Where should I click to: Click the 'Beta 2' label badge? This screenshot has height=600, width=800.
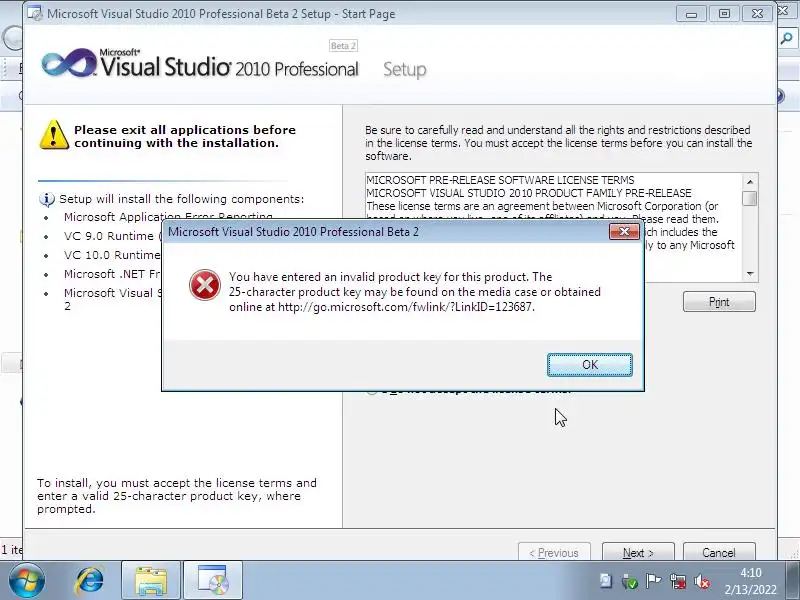coord(343,46)
